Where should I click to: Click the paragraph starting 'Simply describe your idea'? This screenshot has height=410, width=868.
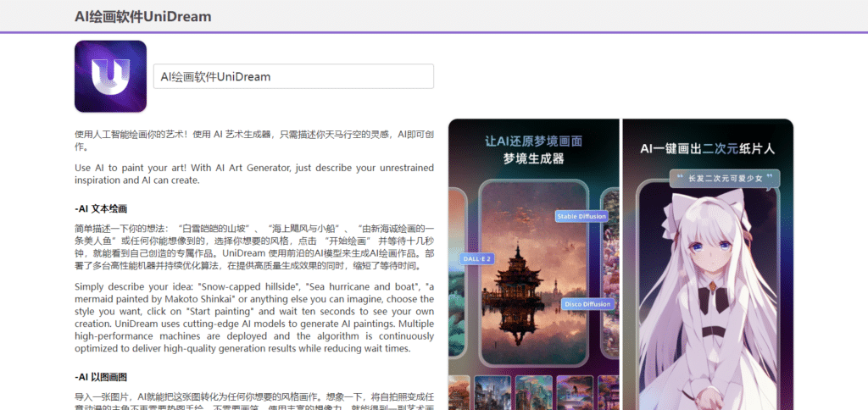[254, 318]
